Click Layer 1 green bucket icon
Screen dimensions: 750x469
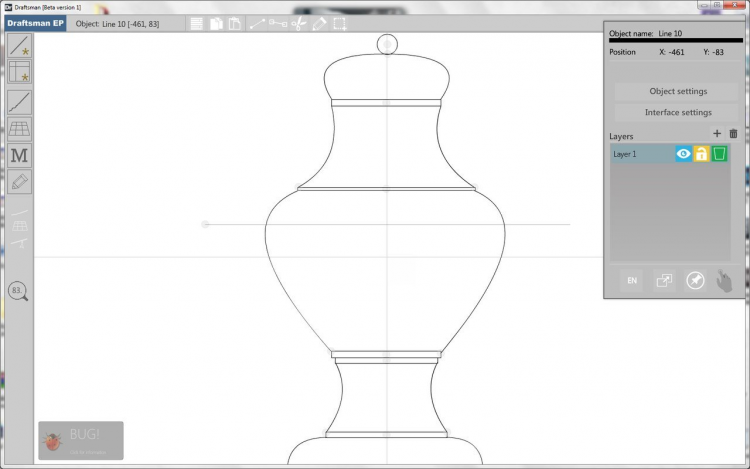point(719,154)
